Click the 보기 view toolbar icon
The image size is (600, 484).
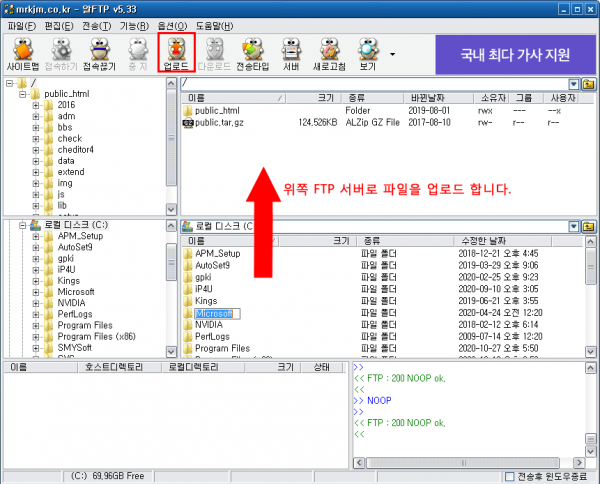click(x=368, y=54)
